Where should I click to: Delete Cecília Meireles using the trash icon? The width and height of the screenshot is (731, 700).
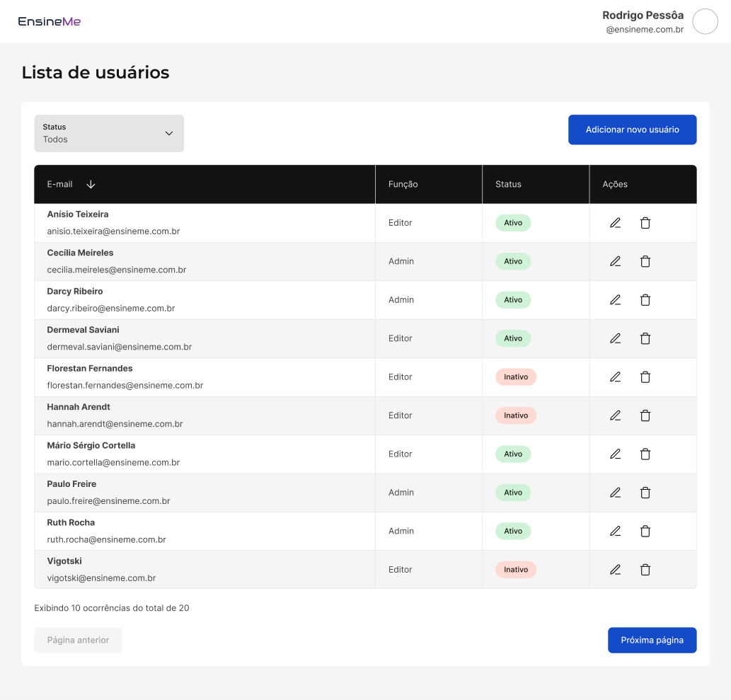(x=645, y=261)
